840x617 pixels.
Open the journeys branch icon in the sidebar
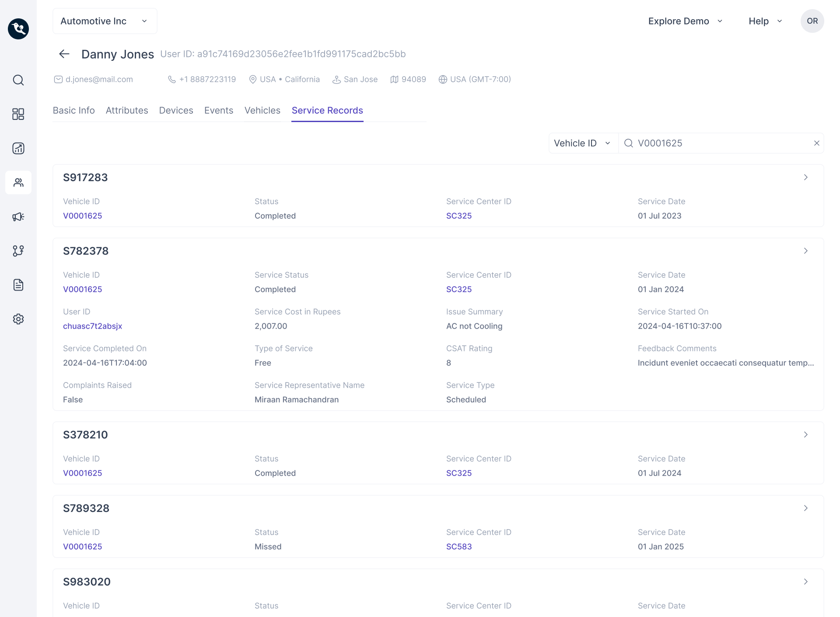click(x=18, y=251)
